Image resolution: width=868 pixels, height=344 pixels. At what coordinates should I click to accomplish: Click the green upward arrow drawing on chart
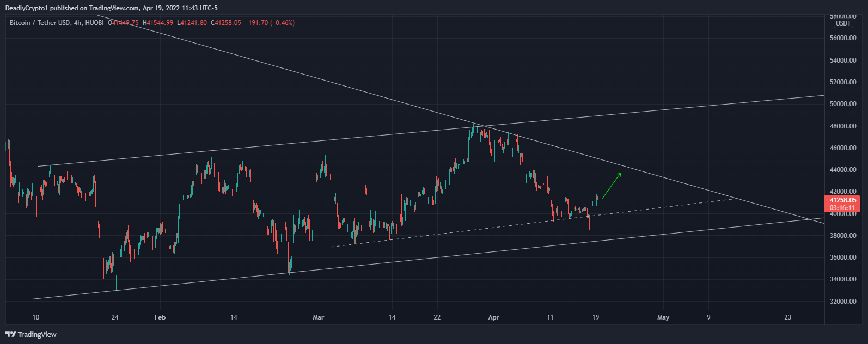pyautogui.click(x=612, y=186)
